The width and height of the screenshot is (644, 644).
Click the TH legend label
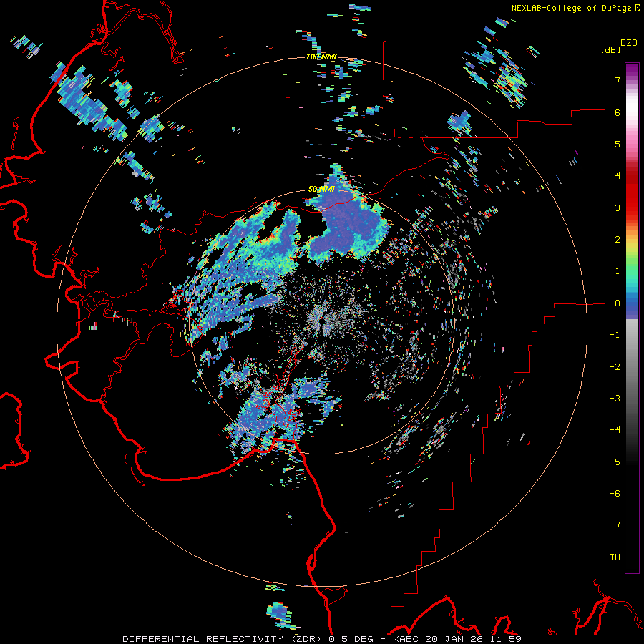[x=615, y=557]
